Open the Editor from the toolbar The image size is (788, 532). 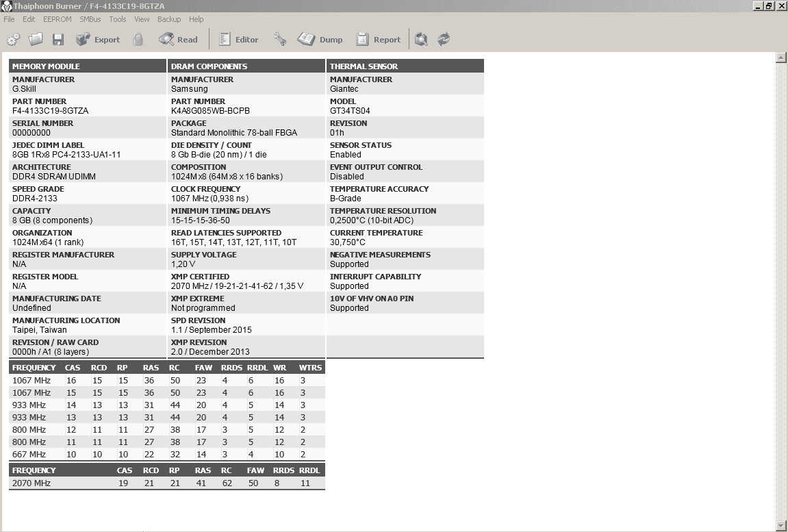[x=239, y=39]
